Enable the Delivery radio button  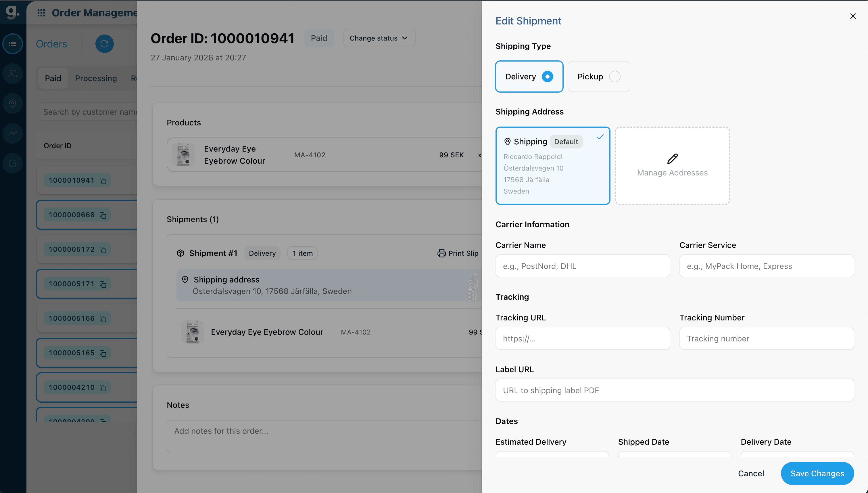(547, 76)
